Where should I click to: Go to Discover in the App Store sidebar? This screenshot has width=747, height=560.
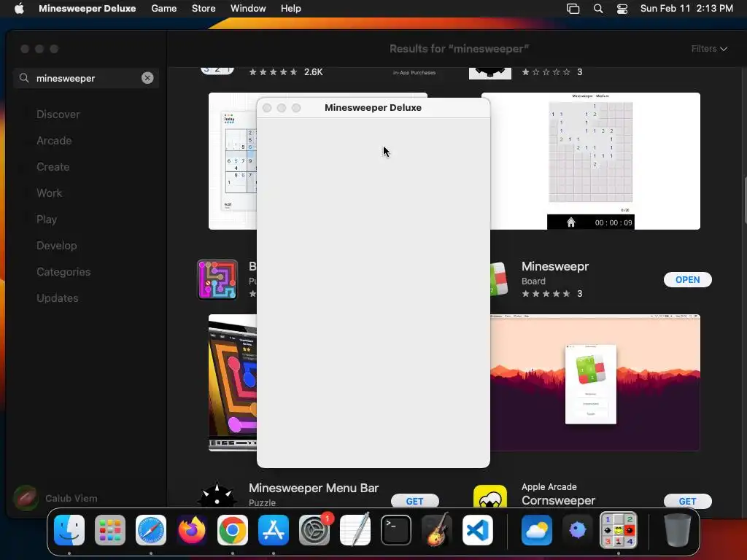58,114
